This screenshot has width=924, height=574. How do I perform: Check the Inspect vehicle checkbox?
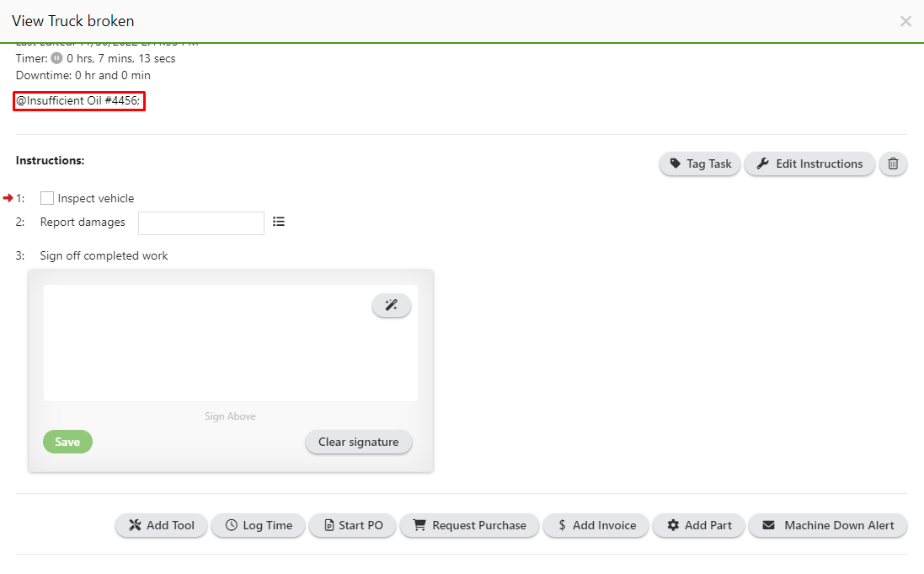[x=46, y=197]
